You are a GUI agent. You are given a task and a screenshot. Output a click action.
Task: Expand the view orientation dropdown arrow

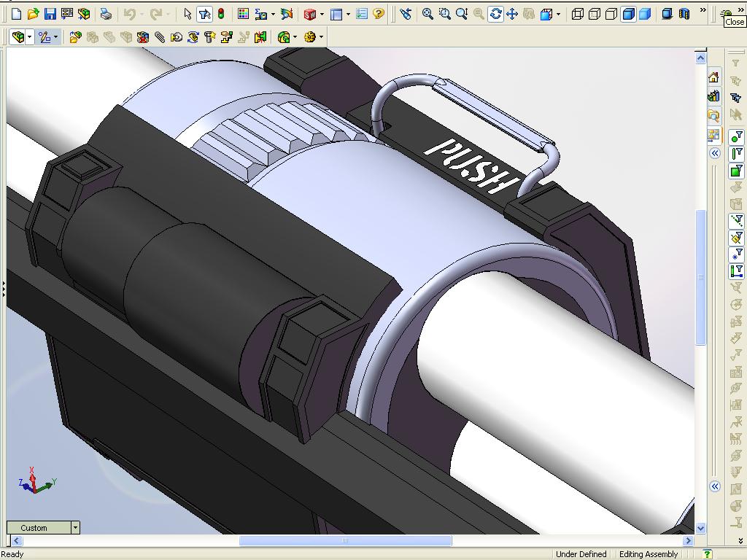[559, 14]
